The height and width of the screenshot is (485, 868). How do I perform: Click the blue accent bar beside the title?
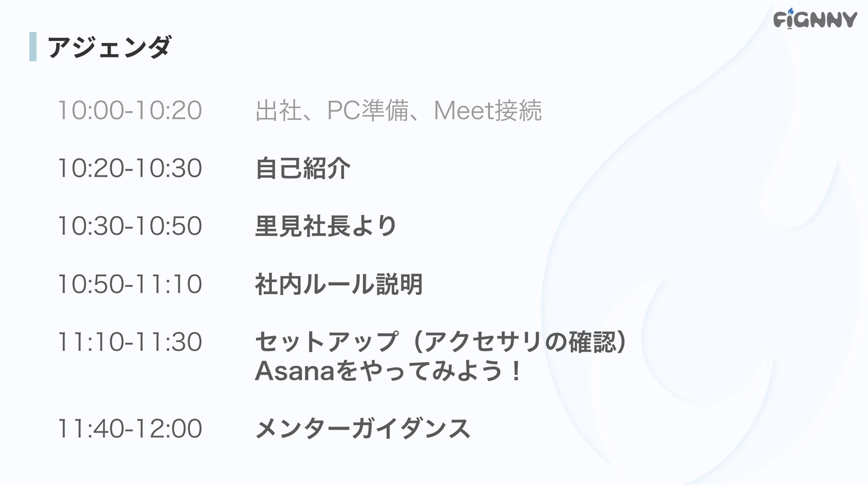click(x=33, y=47)
